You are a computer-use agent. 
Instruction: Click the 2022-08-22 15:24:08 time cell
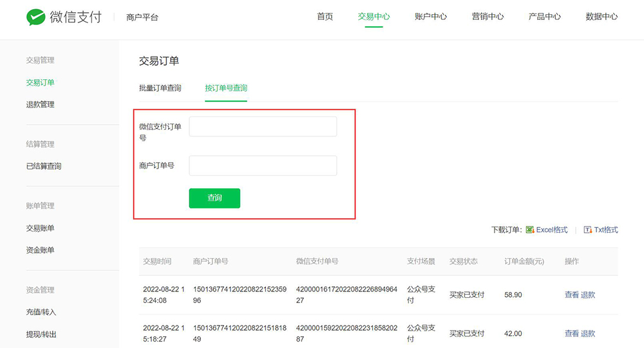point(164,295)
